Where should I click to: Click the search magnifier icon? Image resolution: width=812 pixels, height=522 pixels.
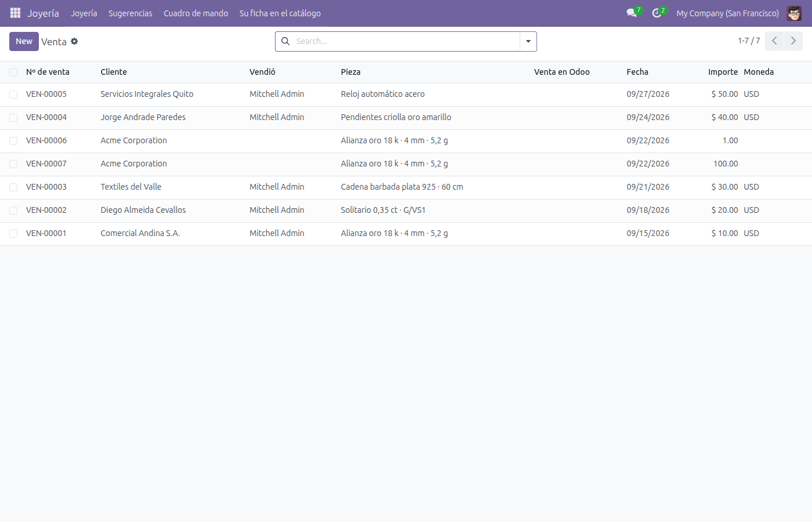click(x=285, y=41)
